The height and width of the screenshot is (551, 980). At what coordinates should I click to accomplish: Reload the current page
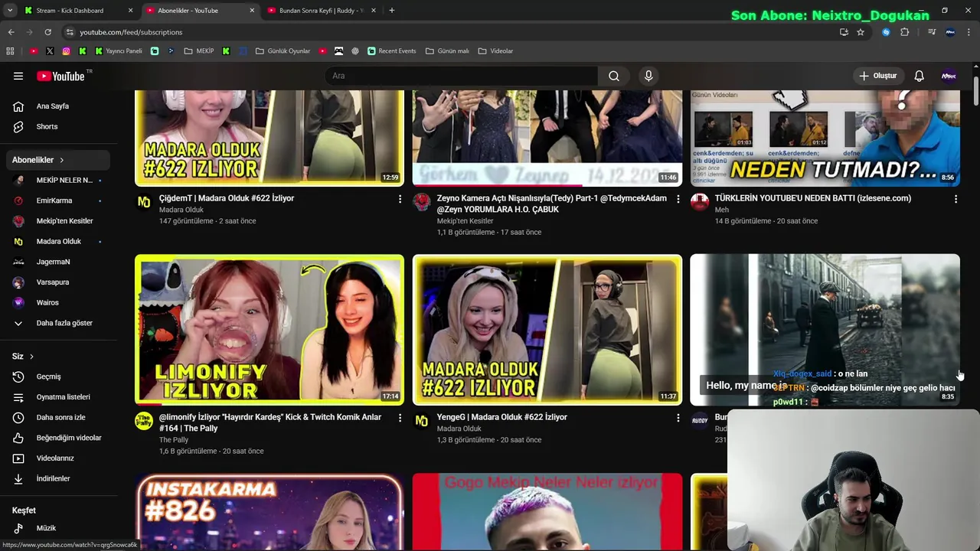click(47, 32)
